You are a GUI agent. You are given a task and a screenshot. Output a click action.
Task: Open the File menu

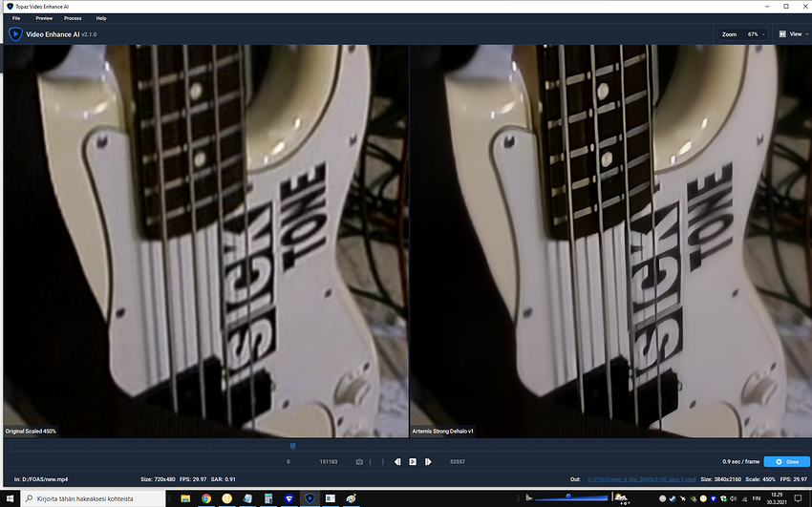16,18
